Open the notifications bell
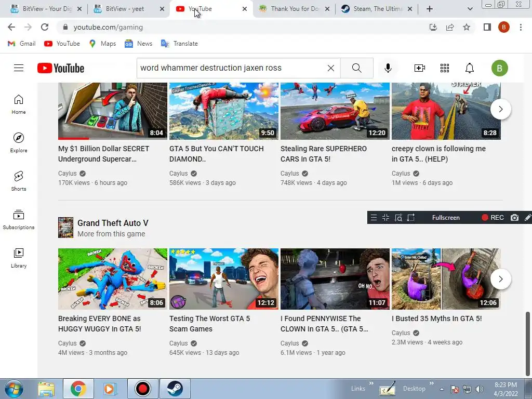The width and height of the screenshot is (532, 399). point(469,68)
